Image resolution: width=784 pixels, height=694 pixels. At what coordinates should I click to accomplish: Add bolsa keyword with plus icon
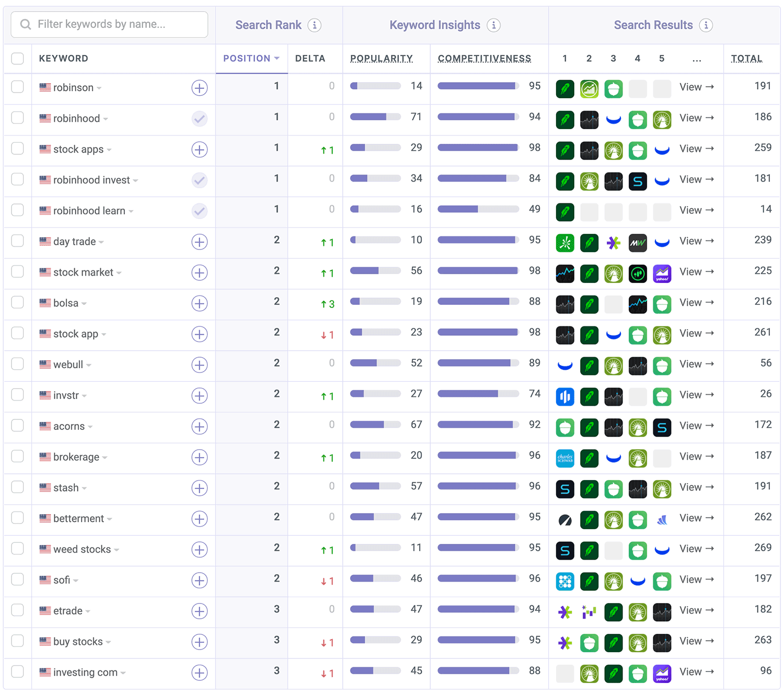tap(199, 303)
